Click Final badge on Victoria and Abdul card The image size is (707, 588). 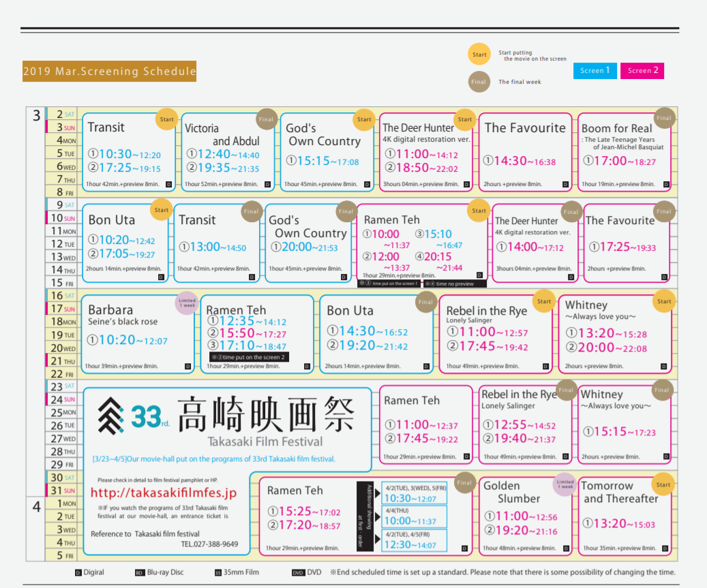pyautogui.click(x=266, y=119)
